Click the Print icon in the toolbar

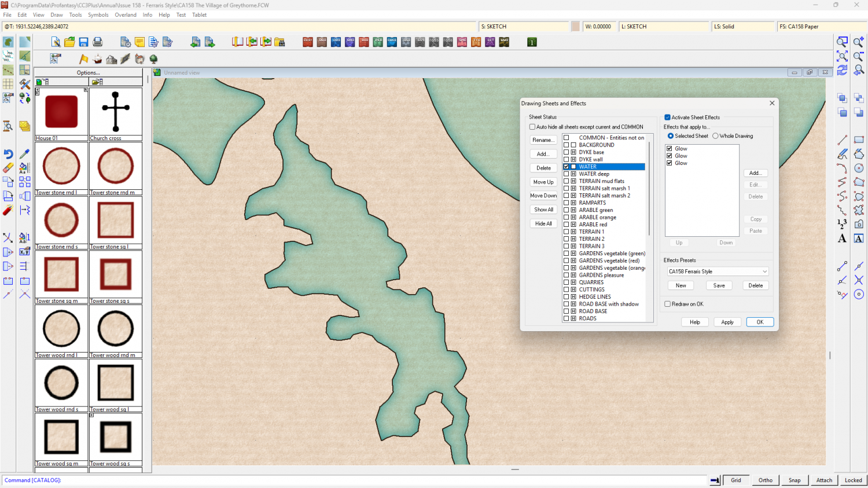pos(98,42)
